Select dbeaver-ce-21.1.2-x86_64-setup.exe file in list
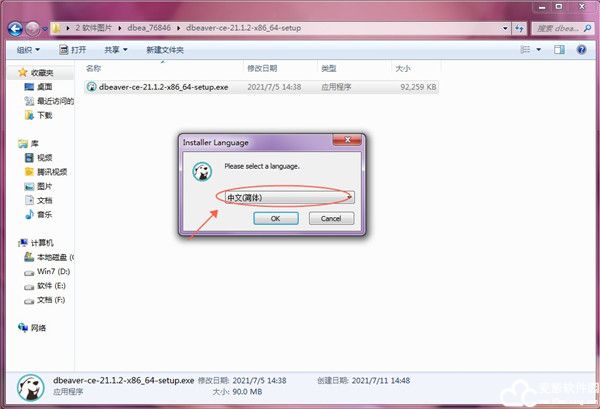Image resolution: width=600 pixels, height=409 pixels. point(261,87)
